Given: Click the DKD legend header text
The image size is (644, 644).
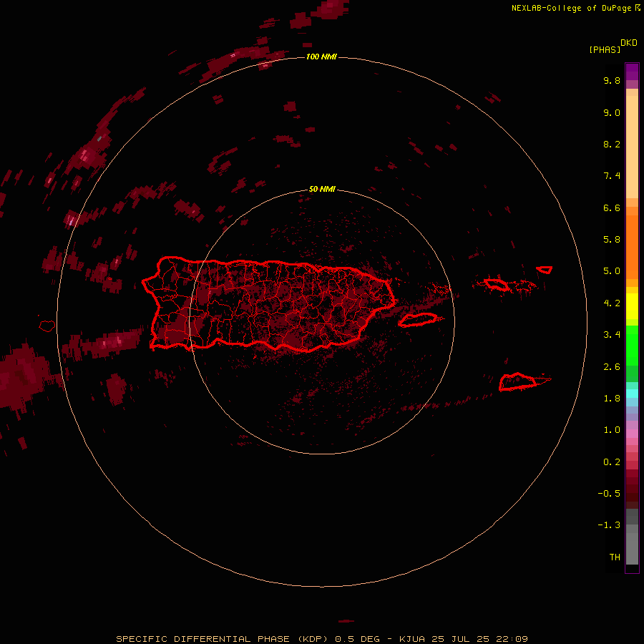Looking at the screenshot, I should [629, 43].
